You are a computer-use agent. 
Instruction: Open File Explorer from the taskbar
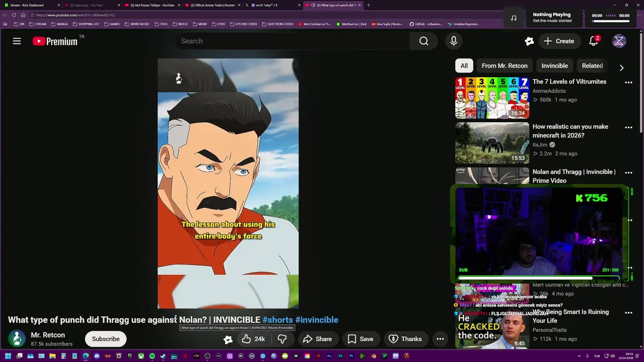[52, 356]
